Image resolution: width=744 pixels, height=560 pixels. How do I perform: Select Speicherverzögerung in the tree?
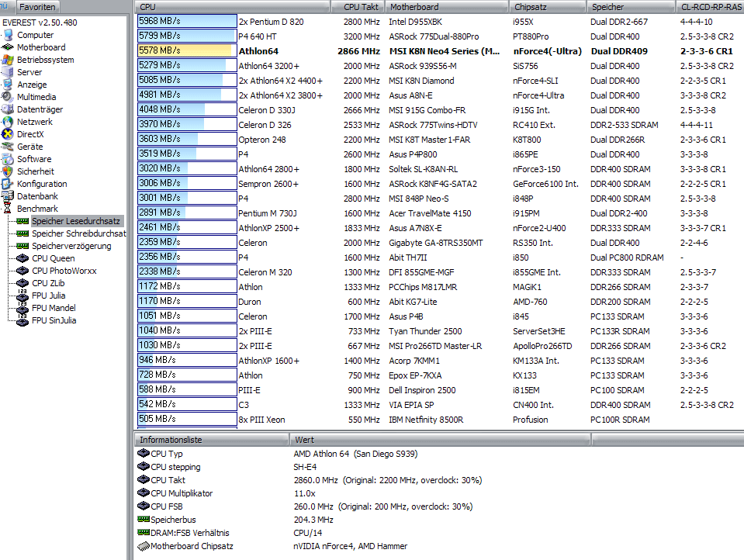(71, 246)
